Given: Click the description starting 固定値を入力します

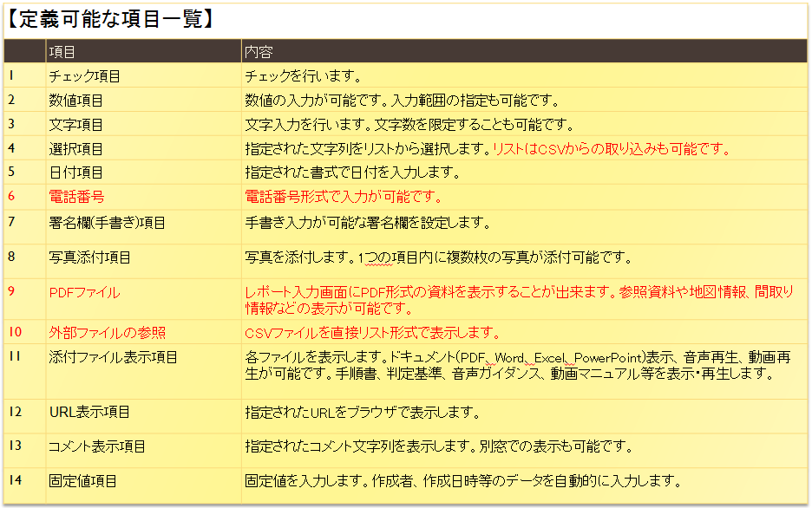Looking at the screenshot, I should point(463,480).
